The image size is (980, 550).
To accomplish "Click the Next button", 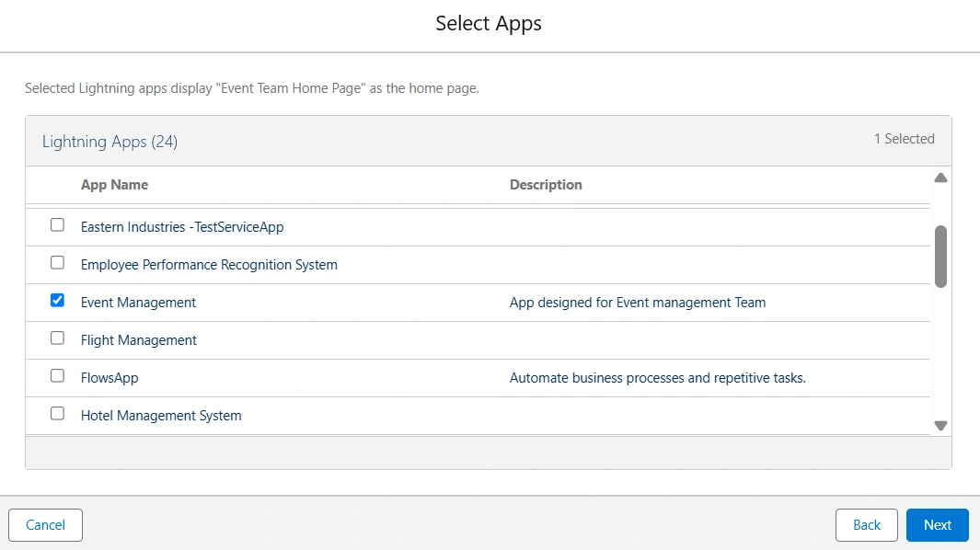I will coord(937,525).
